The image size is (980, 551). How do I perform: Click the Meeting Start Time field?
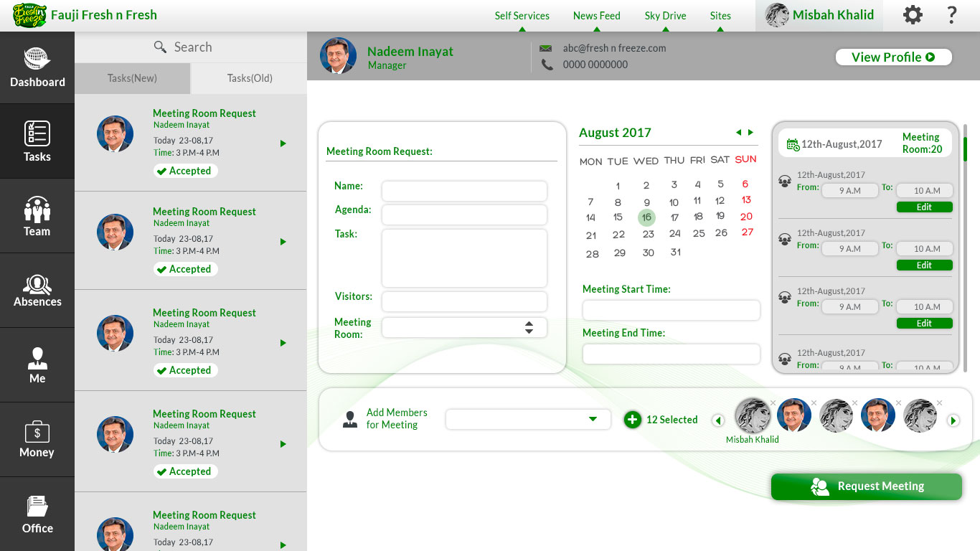pyautogui.click(x=671, y=310)
